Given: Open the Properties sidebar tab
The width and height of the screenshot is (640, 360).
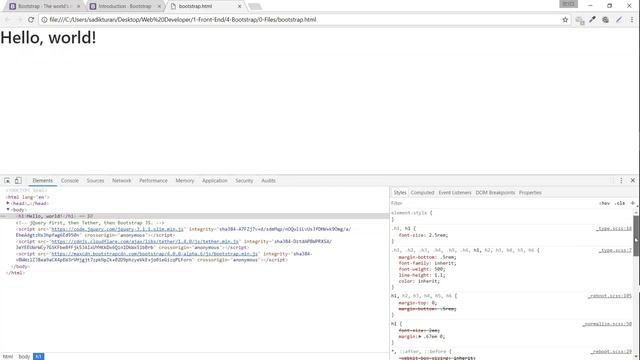Looking at the screenshot, I should pos(530,193).
